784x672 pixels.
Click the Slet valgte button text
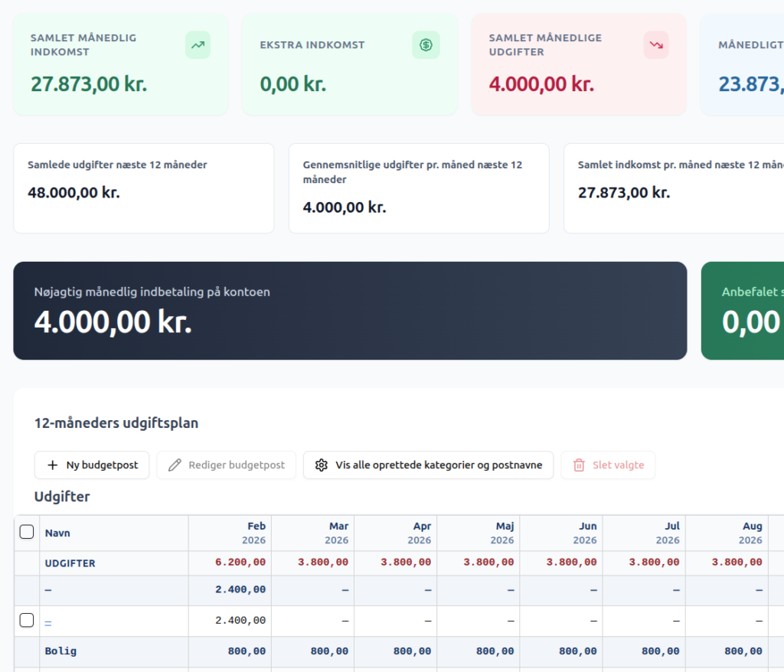point(619,465)
